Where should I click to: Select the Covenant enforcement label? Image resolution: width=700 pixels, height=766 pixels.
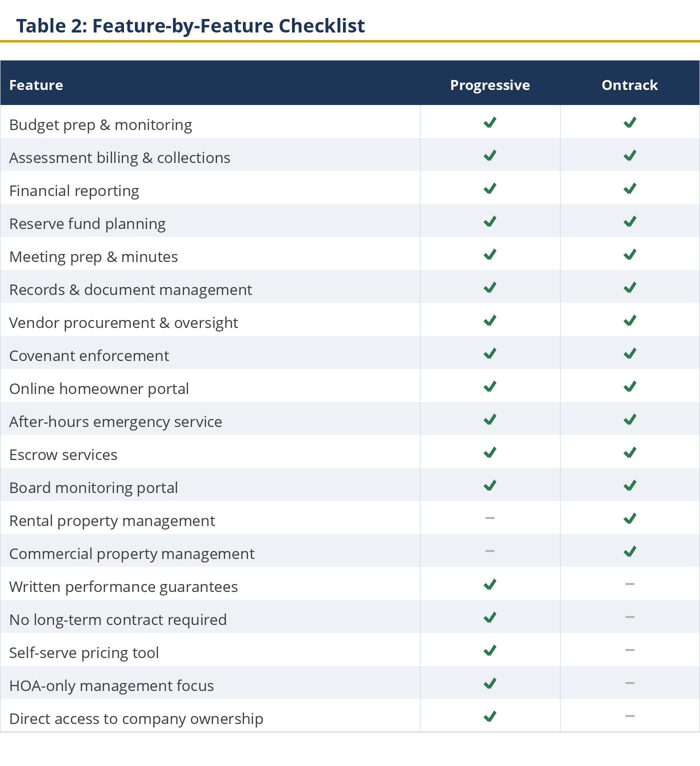pos(89,356)
